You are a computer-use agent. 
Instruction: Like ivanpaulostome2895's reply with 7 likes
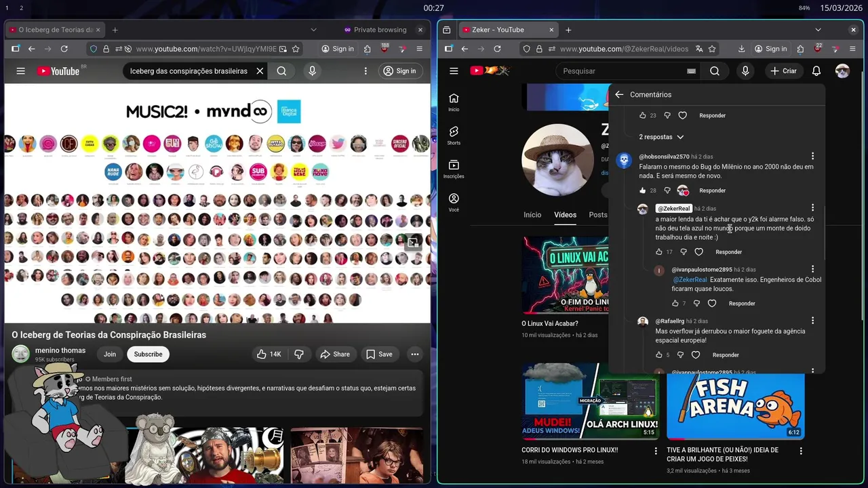coord(675,304)
